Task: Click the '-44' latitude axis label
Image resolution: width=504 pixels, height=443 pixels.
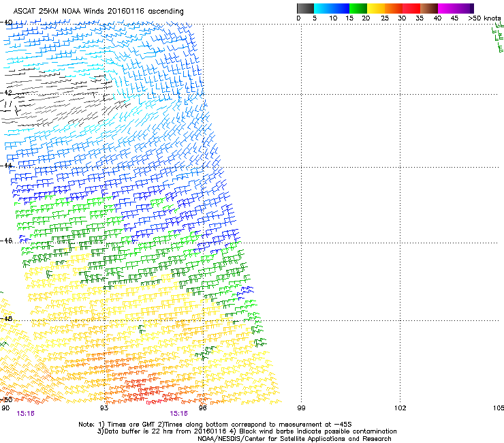Action: [x=6, y=166]
